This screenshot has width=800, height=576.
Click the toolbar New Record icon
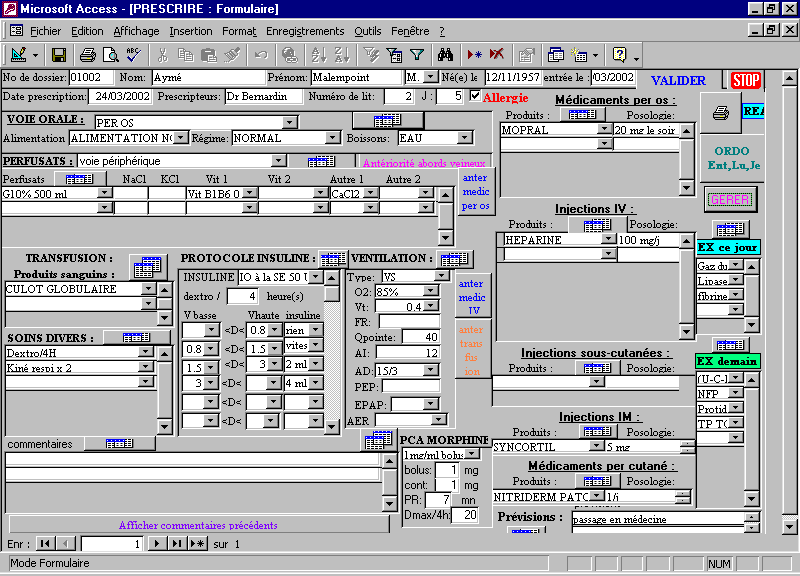[x=474, y=55]
